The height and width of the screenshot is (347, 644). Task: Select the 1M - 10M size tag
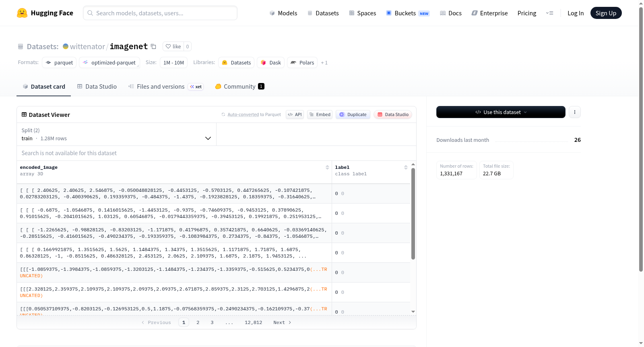pos(174,62)
